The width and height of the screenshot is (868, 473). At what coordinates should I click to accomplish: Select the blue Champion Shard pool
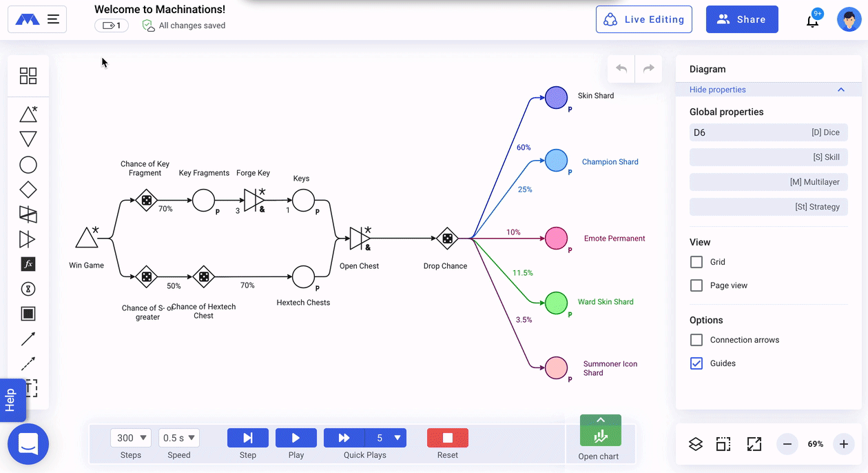click(557, 161)
